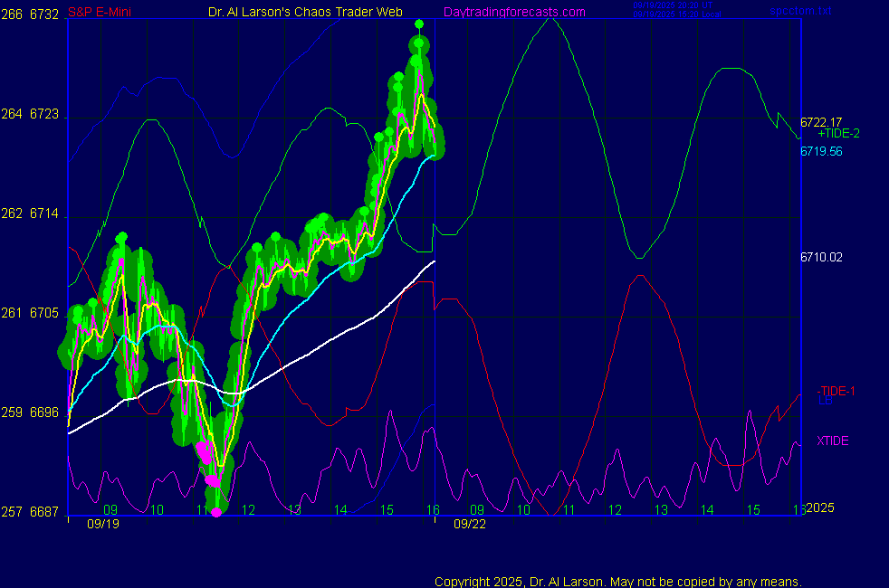Image resolution: width=889 pixels, height=588 pixels.
Task: Click the 6714 price axis label
Action: [44, 214]
